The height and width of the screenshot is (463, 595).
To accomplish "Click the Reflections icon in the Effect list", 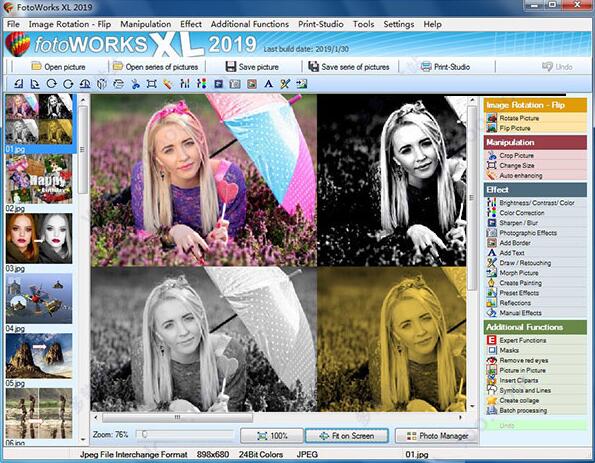I will pyautogui.click(x=492, y=303).
